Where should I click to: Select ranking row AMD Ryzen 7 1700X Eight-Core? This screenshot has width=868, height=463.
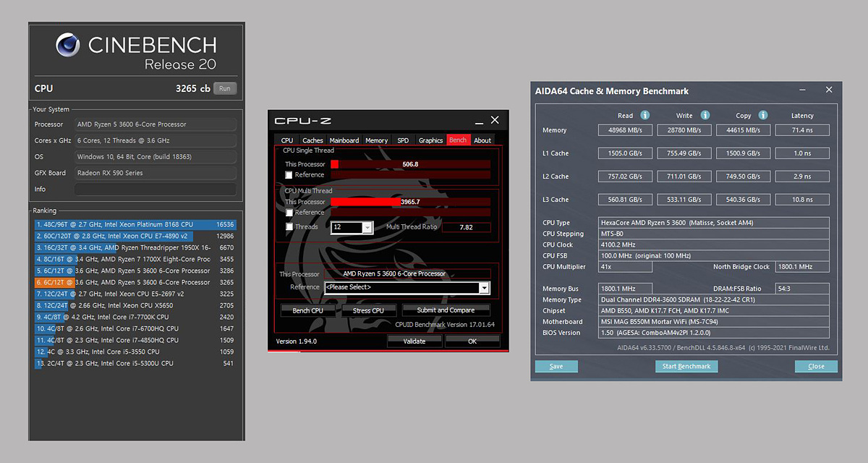[135, 259]
